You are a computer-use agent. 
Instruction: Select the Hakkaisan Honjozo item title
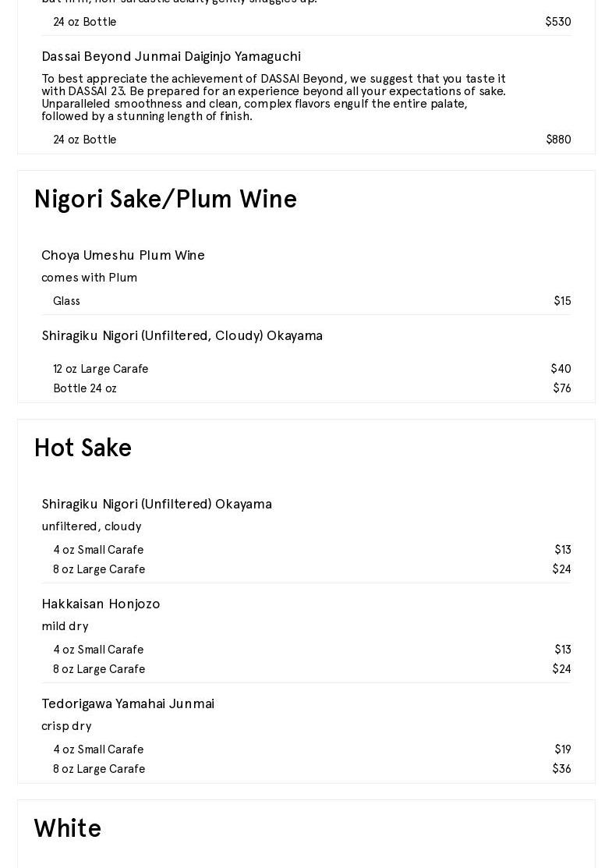[101, 604]
